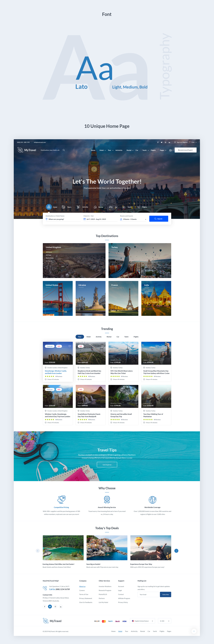This screenshot has width=214, height=644.
Task: Open the Pages menu in the navbar
Action: click(163, 150)
